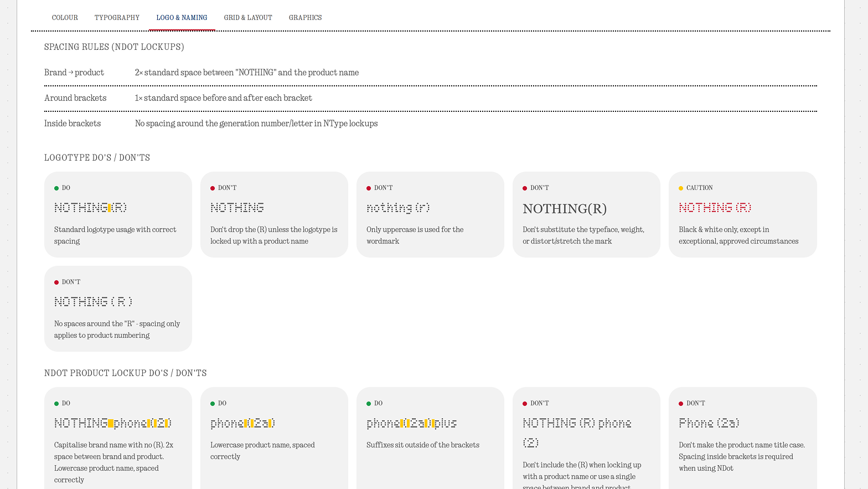Click the "Don't substitute the typeface" caption

pyautogui.click(x=583, y=235)
